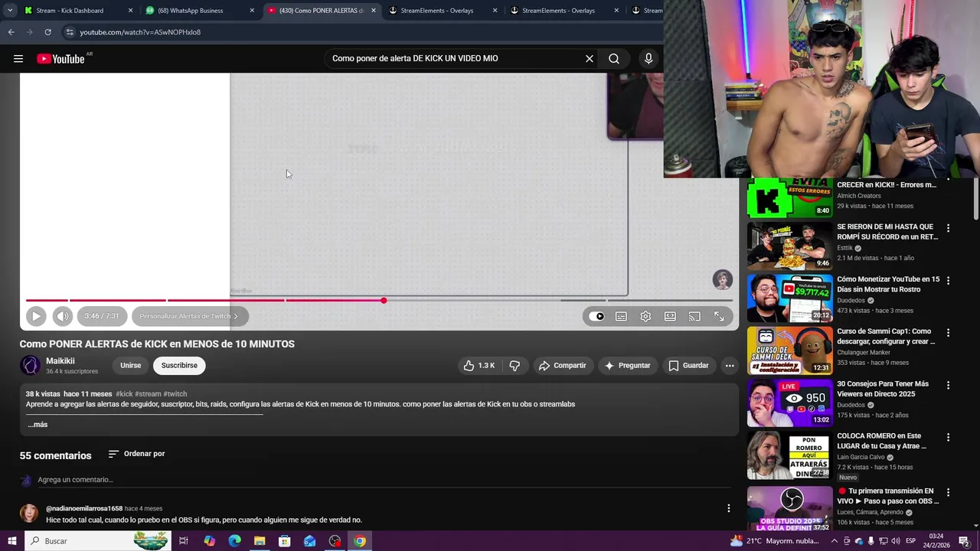Viewport: 980px width, 551px height.
Task: Open the Personalizar Alertas de Twitch chapter
Action: tap(188, 316)
